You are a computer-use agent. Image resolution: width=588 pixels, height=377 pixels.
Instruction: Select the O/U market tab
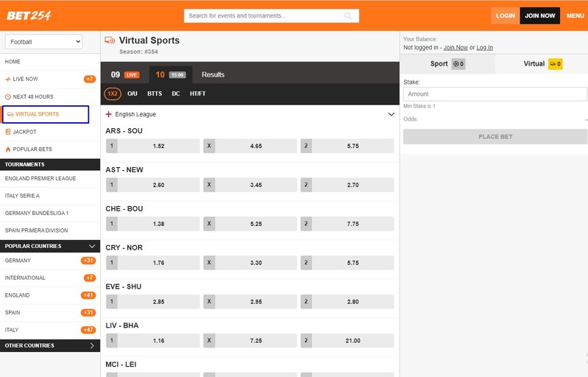point(132,94)
